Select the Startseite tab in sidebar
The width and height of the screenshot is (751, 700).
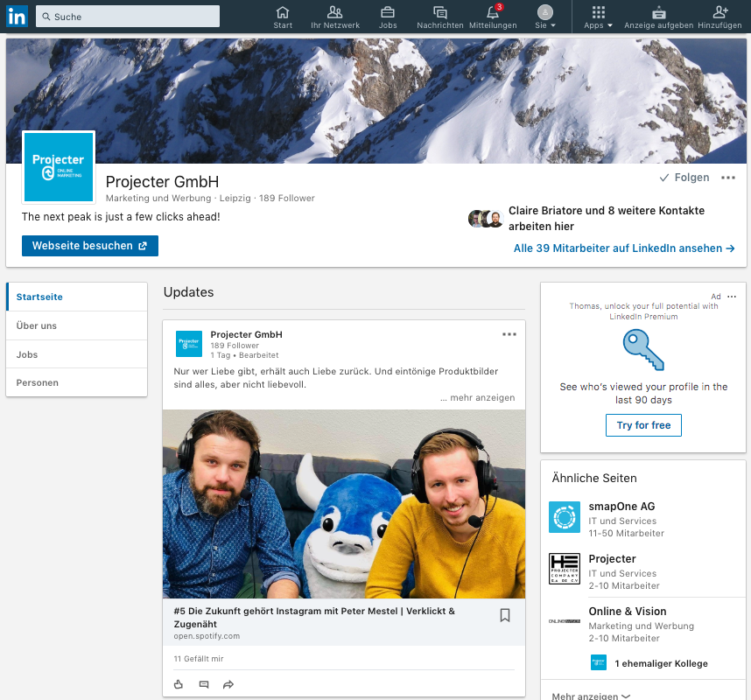(77, 297)
